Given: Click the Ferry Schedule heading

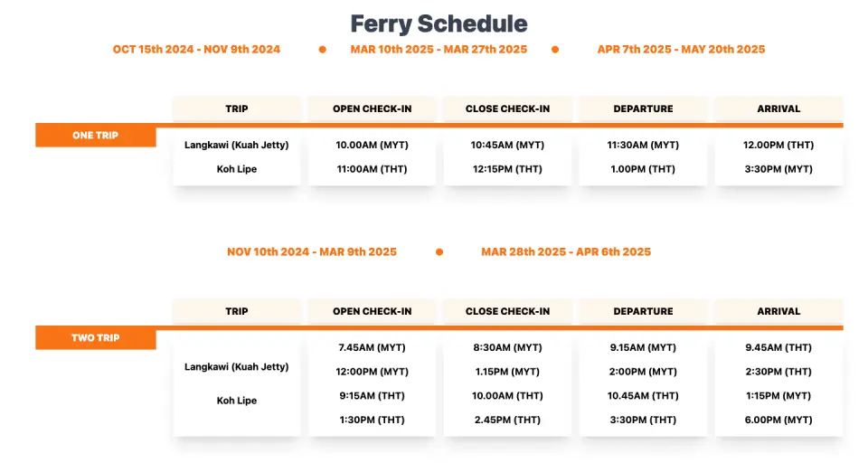Looking at the screenshot, I should click(x=439, y=24).
